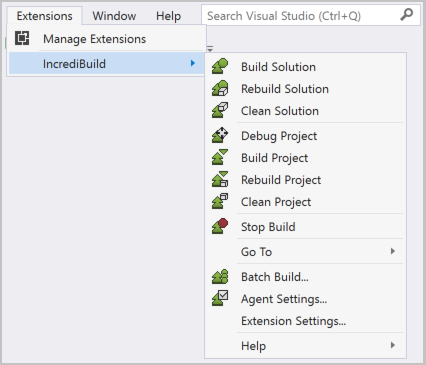Click the Manage Extensions icon
The height and width of the screenshot is (365, 426).
pyautogui.click(x=22, y=38)
